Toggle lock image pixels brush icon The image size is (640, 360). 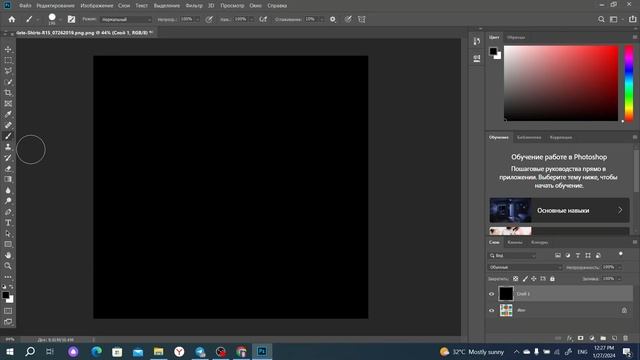tap(525, 279)
